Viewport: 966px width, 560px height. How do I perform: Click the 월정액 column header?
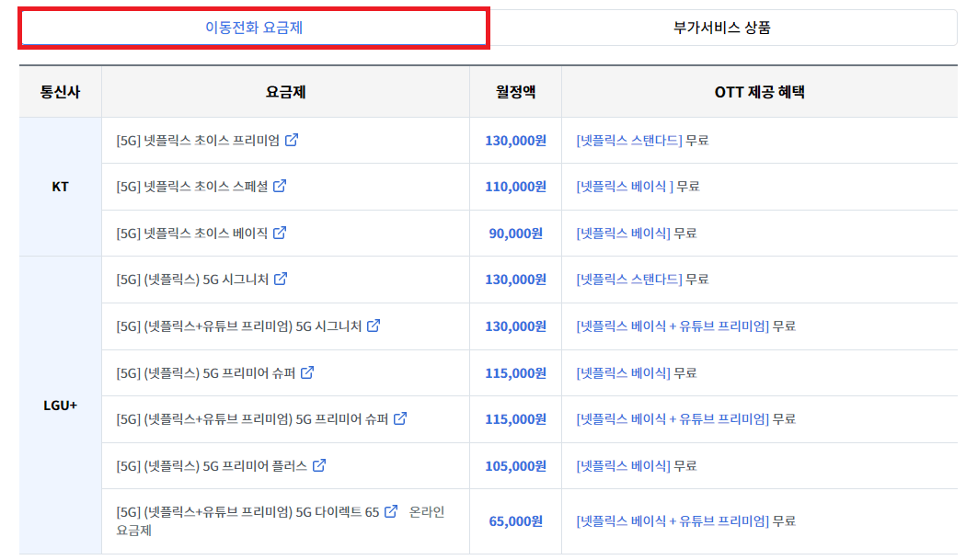pyautogui.click(x=515, y=92)
